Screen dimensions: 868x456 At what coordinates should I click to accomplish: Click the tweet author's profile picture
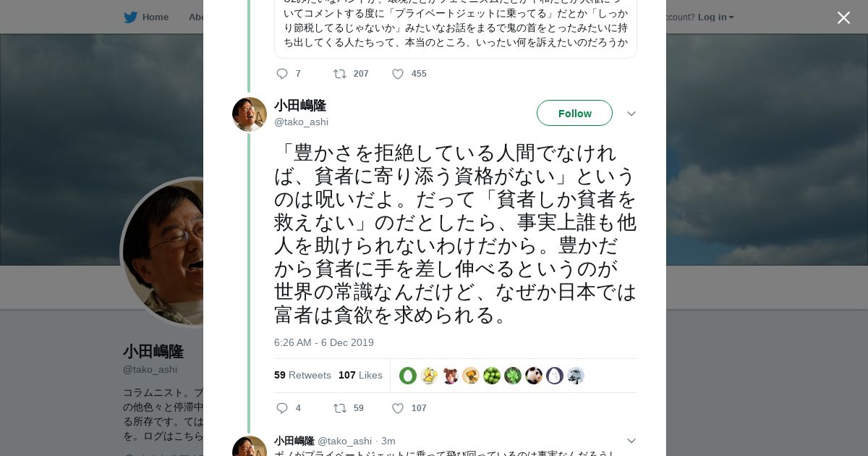coord(250,114)
